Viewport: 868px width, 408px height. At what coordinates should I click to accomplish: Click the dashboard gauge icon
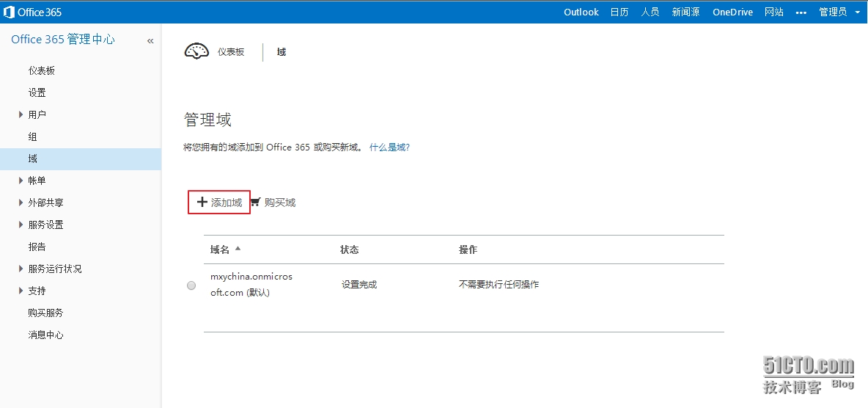[196, 51]
